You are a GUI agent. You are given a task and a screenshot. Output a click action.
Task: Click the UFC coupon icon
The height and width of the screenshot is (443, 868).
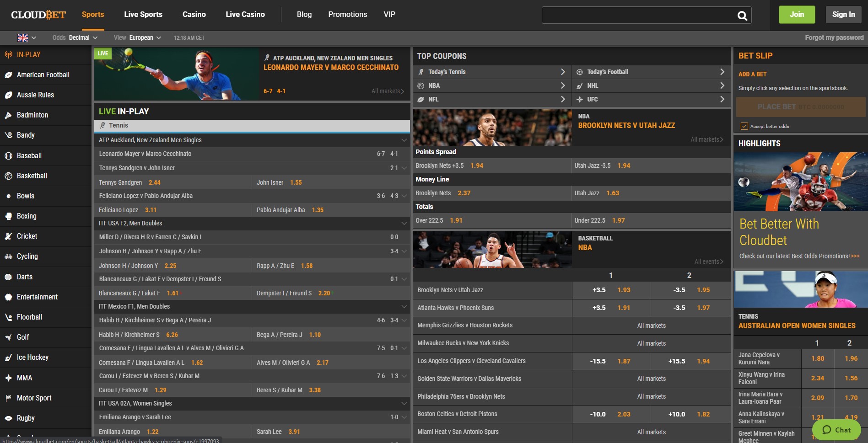580,99
